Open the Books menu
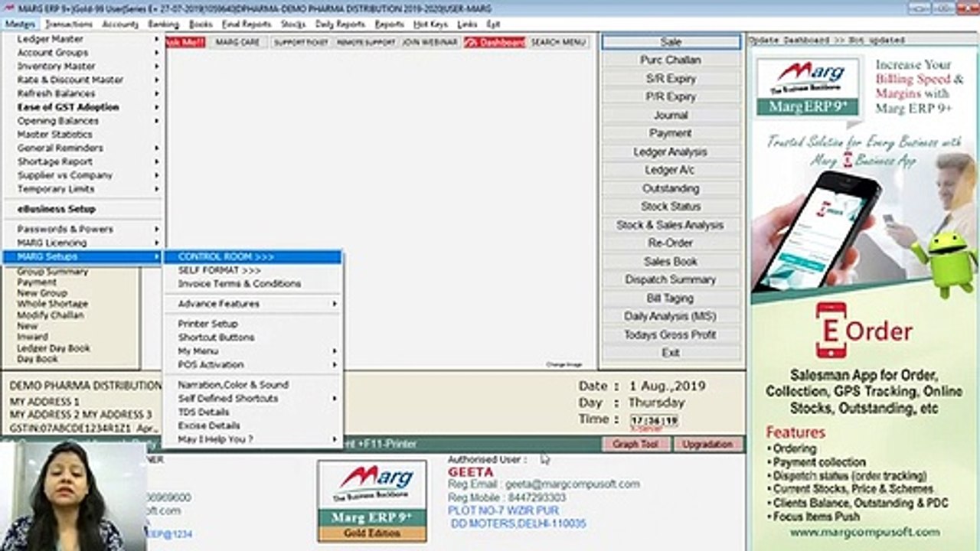The image size is (980, 551). [201, 24]
